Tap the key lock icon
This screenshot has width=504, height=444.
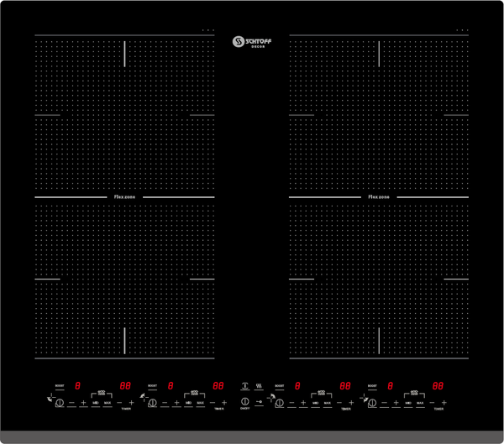pos(260,402)
